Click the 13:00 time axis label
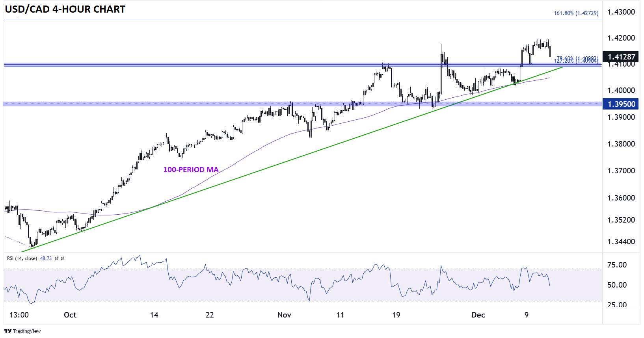 pyautogui.click(x=19, y=315)
